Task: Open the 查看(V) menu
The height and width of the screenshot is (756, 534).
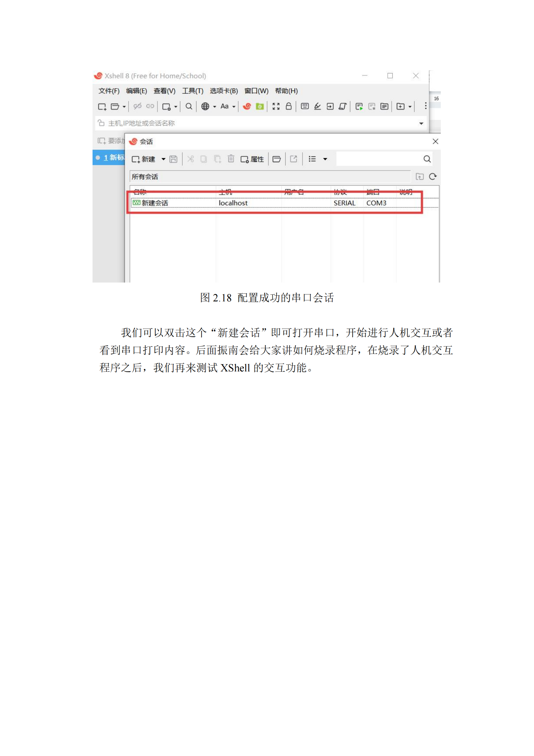Action: click(x=164, y=91)
